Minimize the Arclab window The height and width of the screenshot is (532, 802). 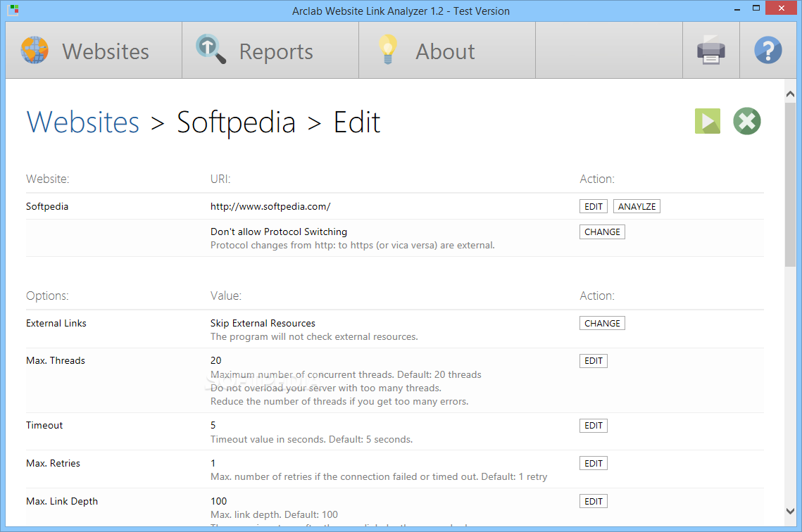coord(737,9)
